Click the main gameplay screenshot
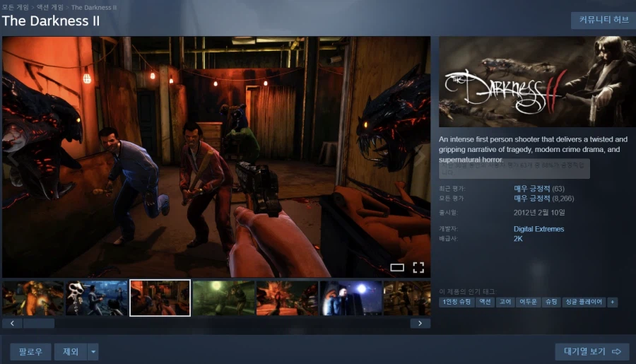 click(x=216, y=157)
